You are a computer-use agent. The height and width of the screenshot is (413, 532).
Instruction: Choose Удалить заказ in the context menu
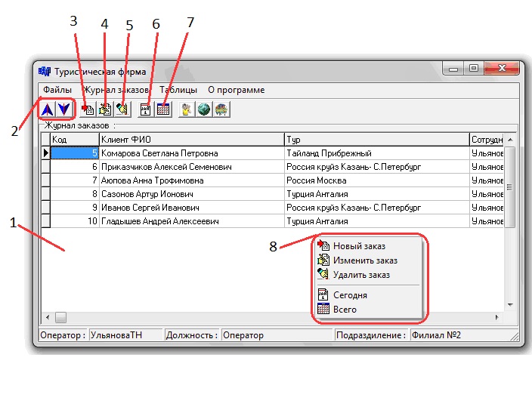pos(361,275)
